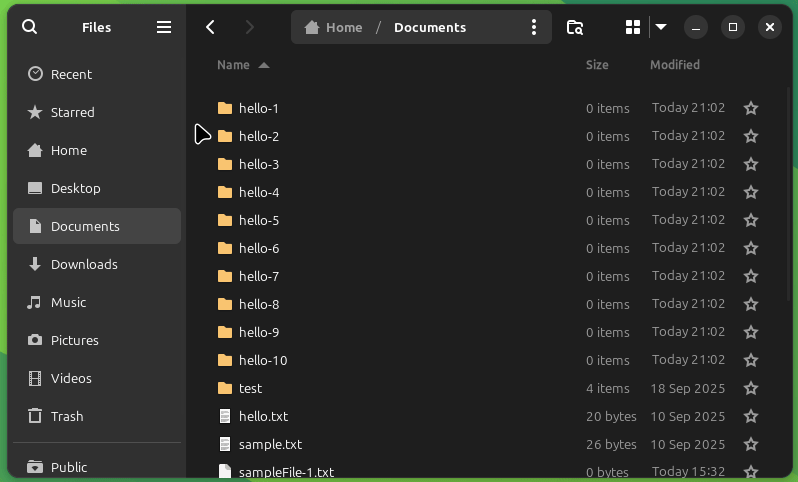Open the Downloads location in the sidebar
This screenshot has width=798, height=482.
point(84,264)
